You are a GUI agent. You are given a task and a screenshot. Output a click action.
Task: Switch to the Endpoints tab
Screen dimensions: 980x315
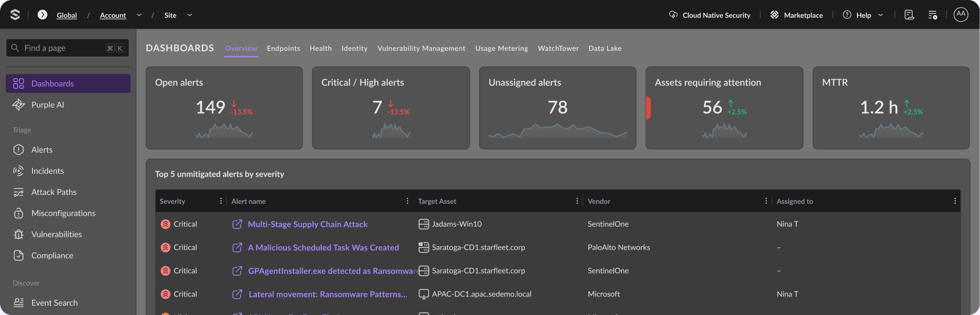point(283,48)
